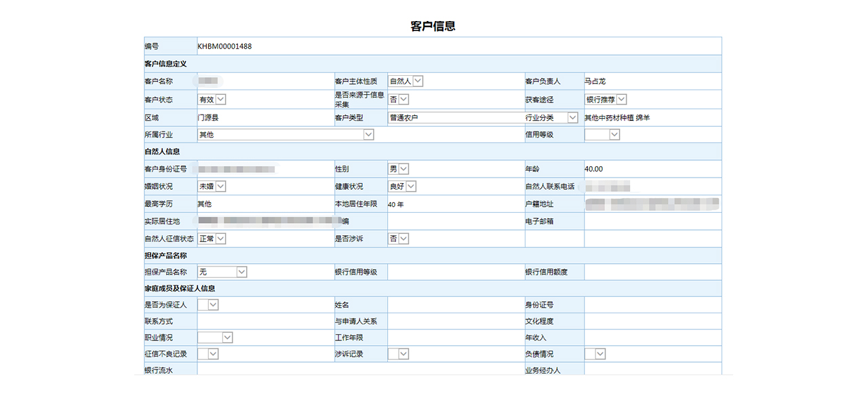This screenshot has height=398, width=868.
Task: Open the 客户类型 dropdown showing 普通农户
Action: pos(483,117)
